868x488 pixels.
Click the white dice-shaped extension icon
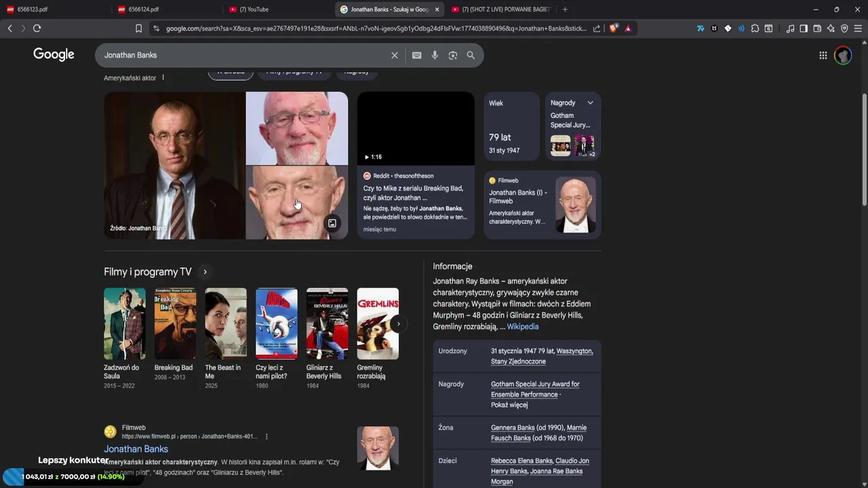[x=728, y=28]
